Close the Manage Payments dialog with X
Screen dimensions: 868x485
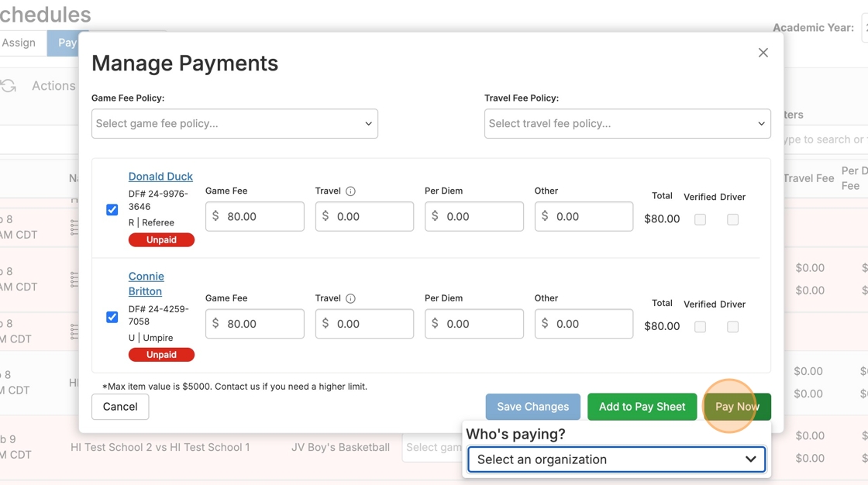click(763, 53)
